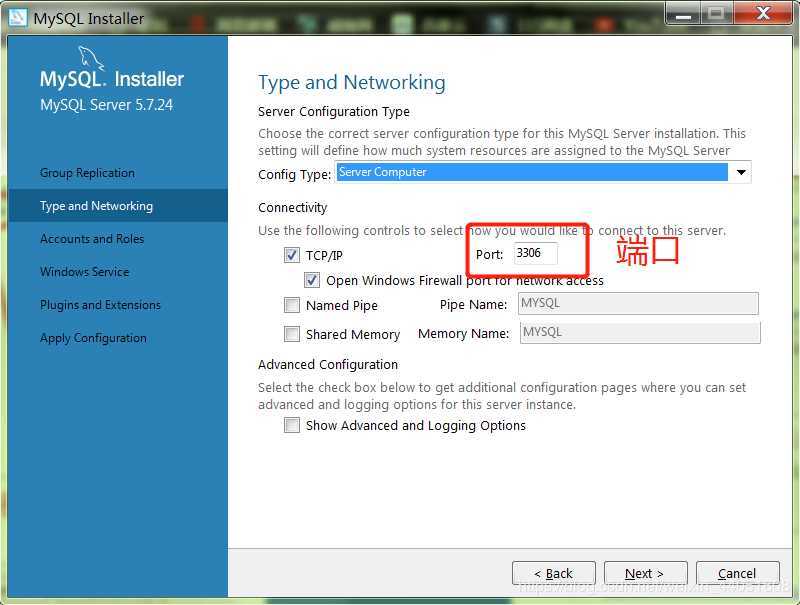Enable the Shared Memory checkbox

coord(292,334)
